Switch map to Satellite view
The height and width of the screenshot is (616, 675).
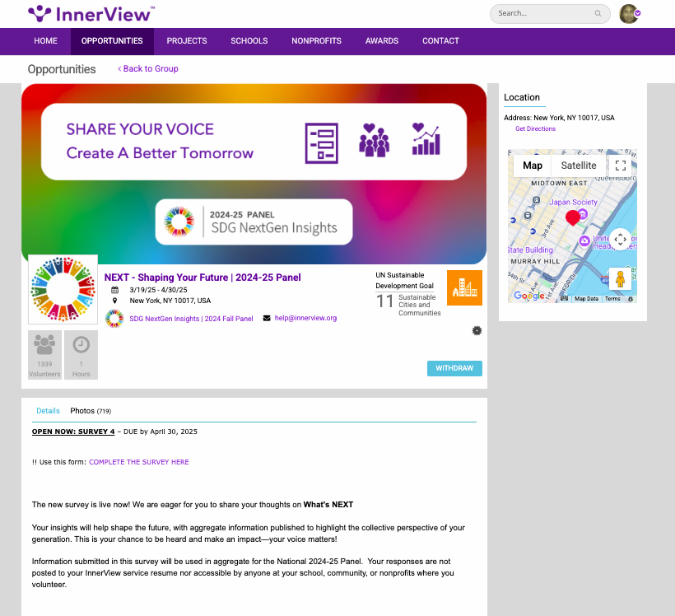579,166
